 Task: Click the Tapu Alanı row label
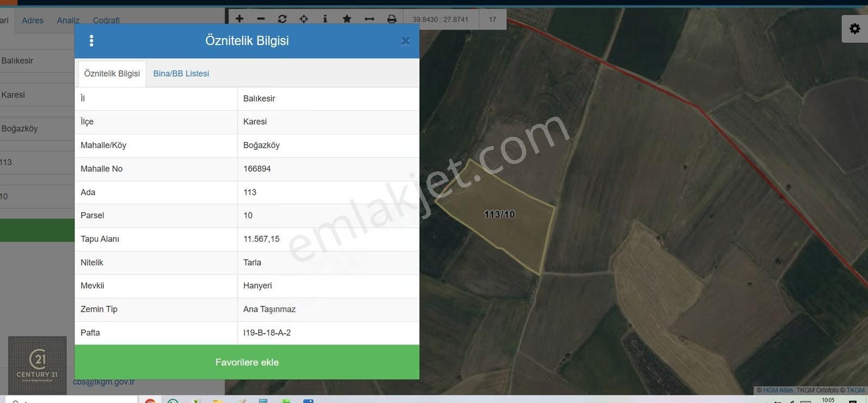coord(100,239)
